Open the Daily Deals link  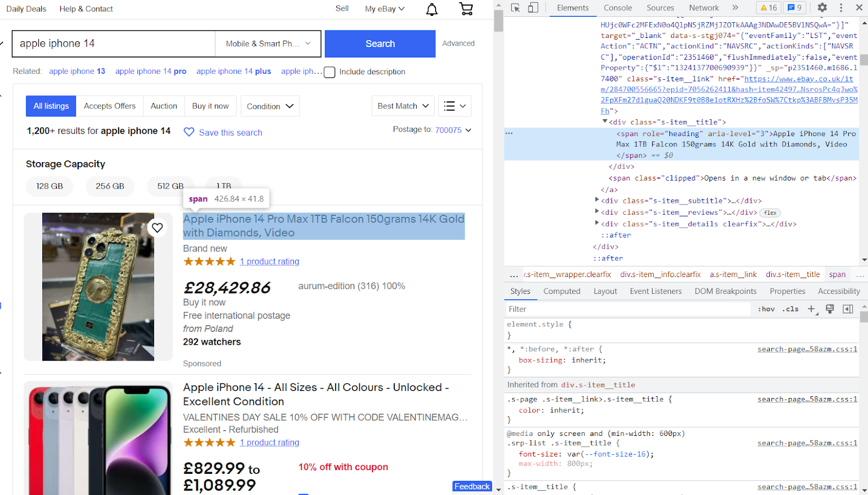pyautogui.click(x=26, y=9)
